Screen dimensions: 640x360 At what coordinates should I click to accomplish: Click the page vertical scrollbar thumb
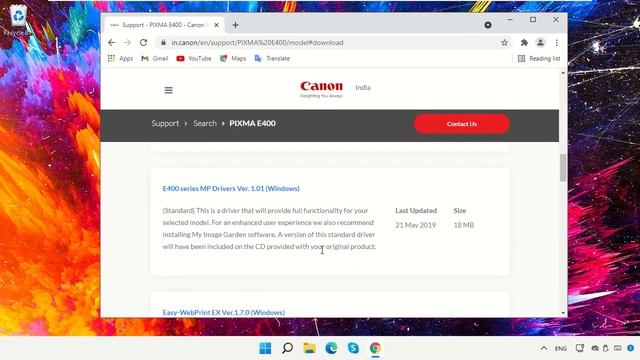click(563, 168)
